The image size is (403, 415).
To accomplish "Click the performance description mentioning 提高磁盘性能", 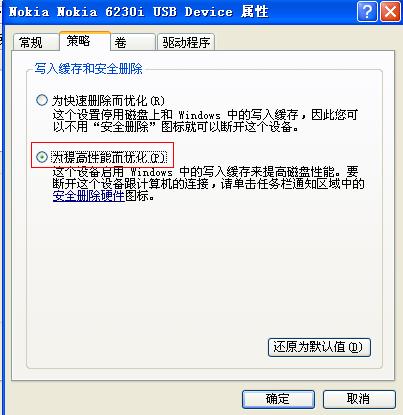I will [x=208, y=183].
